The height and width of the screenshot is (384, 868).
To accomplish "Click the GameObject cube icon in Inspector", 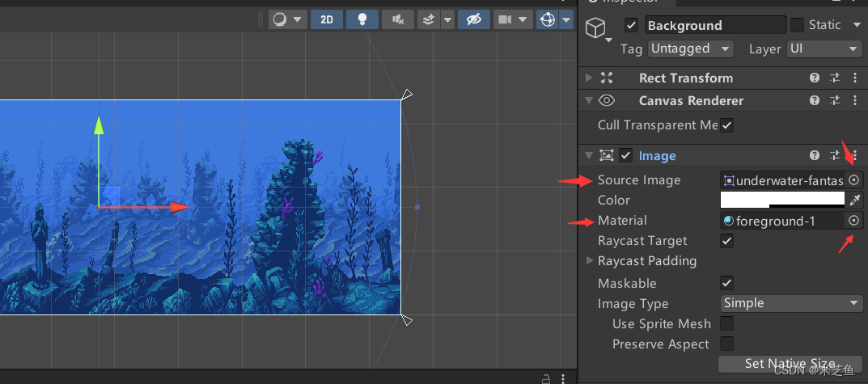I will [x=595, y=27].
